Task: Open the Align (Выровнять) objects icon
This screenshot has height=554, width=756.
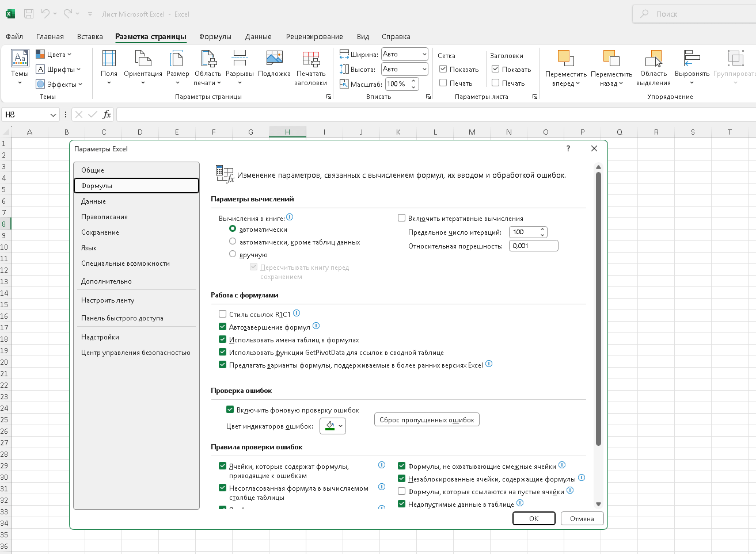Action: pyautogui.click(x=692, y=59)
